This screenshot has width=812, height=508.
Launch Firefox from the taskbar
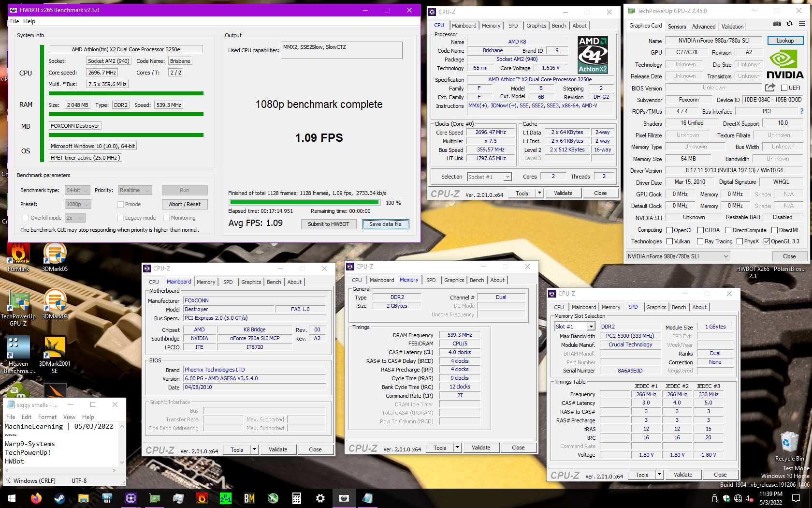point(36,498)
